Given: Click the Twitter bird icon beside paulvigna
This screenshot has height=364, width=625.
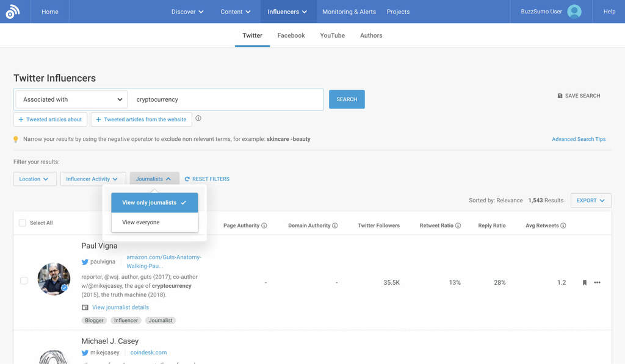Looking at the screenshot, I should click(x=85, y=262).
